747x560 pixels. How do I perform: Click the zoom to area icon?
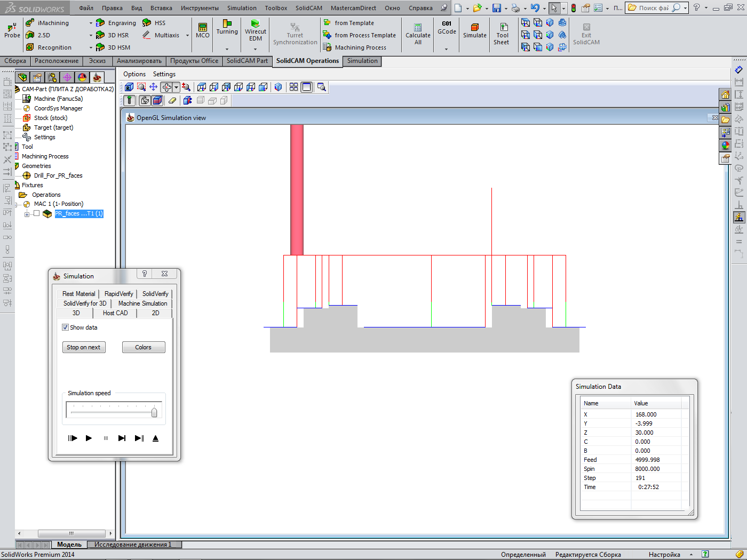click(141, 87)
